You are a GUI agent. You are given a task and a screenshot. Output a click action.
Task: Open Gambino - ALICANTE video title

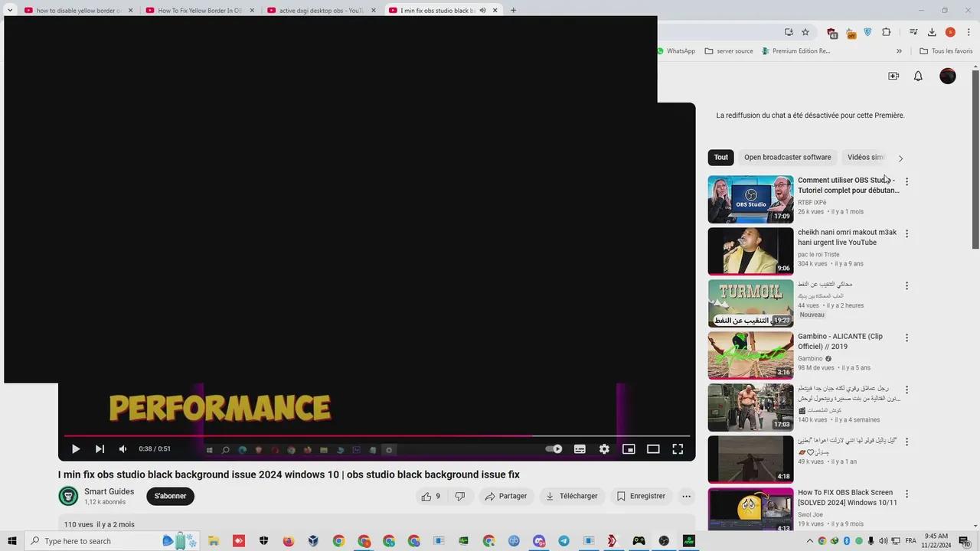(840, 341)
